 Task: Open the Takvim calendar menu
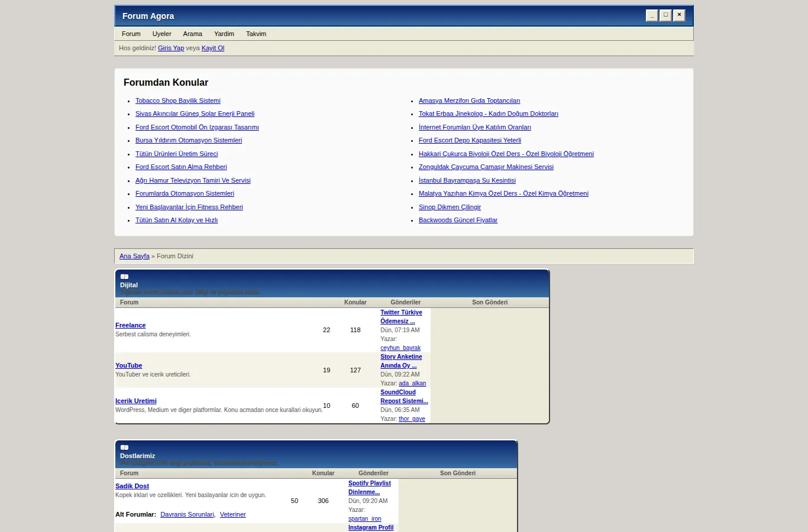[256, 34]
